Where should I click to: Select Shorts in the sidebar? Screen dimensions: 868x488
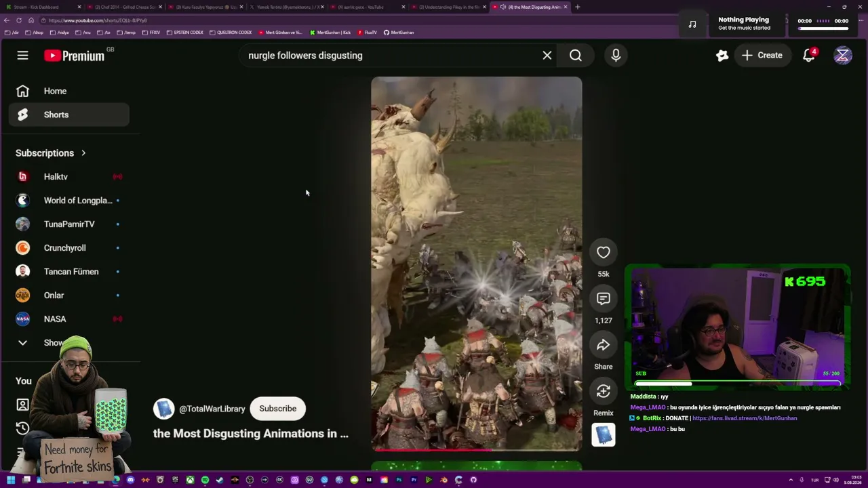68,115
